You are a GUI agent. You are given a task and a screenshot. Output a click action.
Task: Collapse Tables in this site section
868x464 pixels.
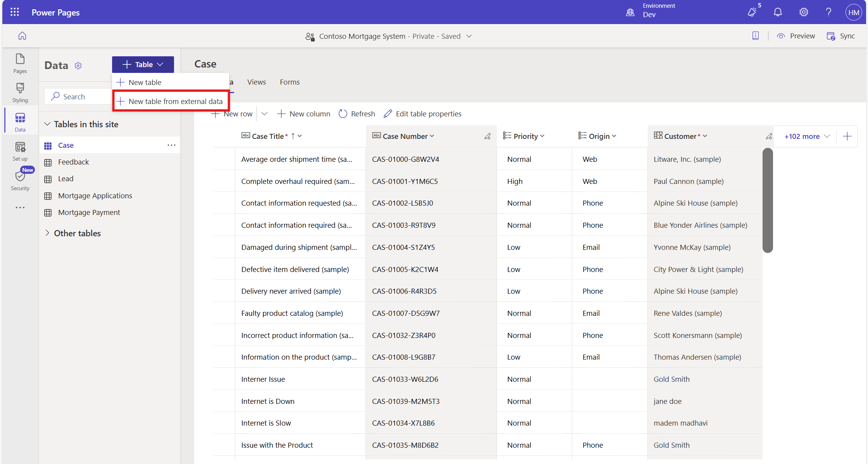tap(48, 124)
